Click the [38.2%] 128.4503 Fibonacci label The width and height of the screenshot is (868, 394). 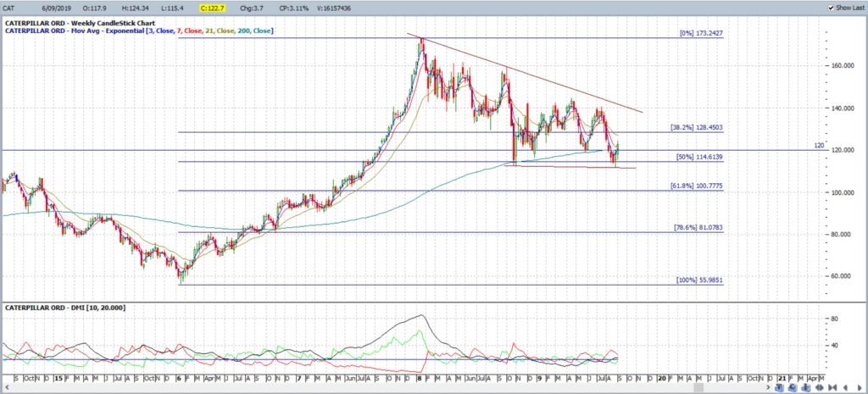click(x=697, y=127)
